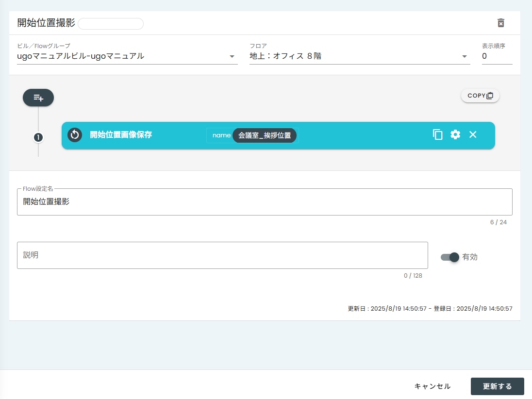Select the 会議室_挨拶位置 name chip
This screenshot has width=532, height=399.
pos(265,135)
